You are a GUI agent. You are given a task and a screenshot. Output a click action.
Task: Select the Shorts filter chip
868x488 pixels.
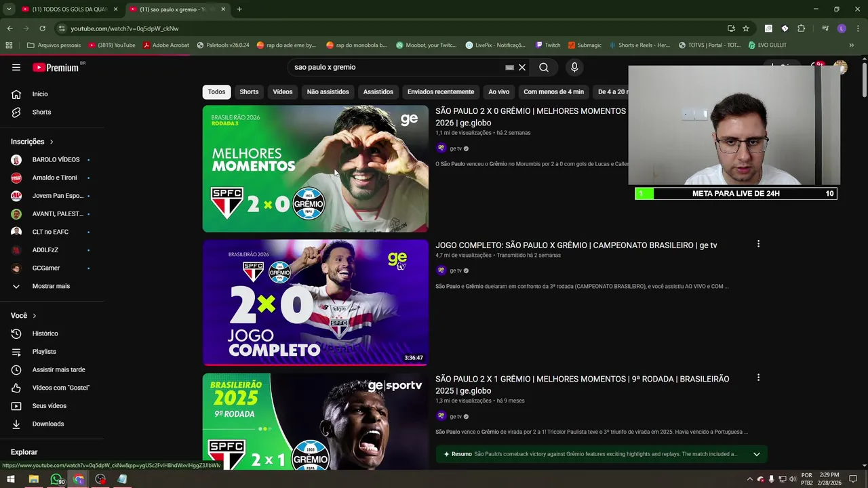point(249,91)
